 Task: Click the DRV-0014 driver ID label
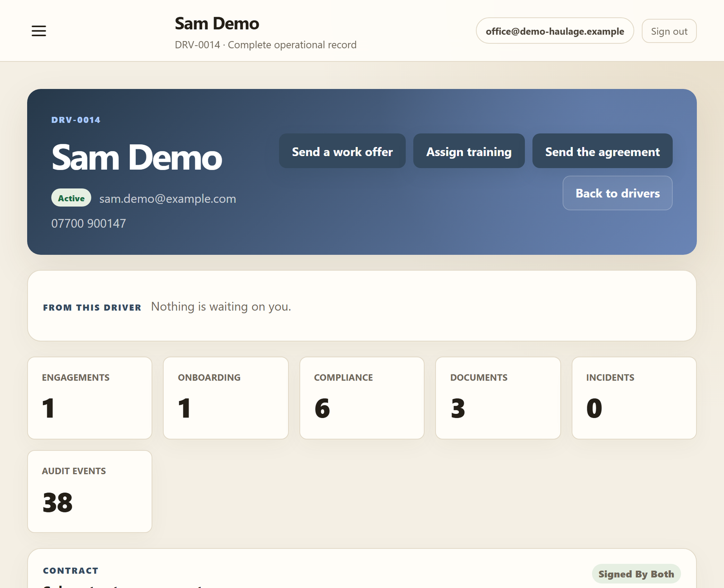(x=76, y=120)
